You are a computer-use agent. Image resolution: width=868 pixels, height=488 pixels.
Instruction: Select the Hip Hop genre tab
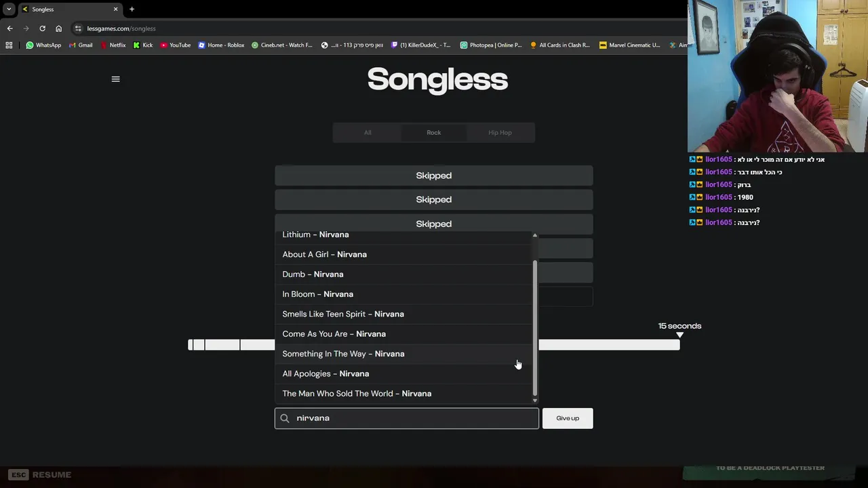pos(500,133)
